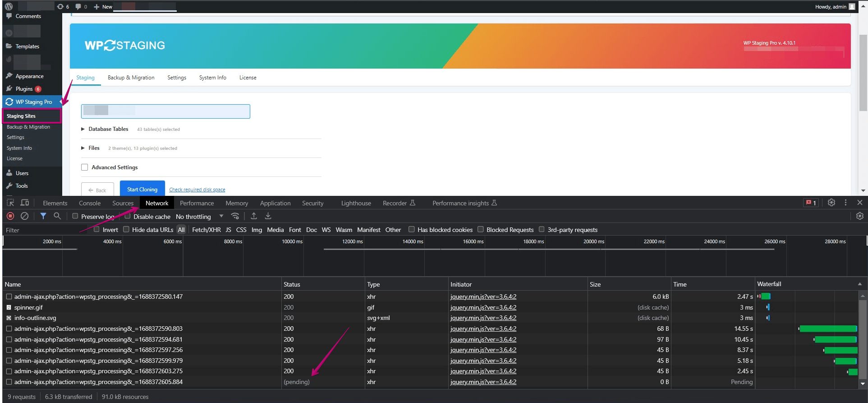Open Appearance in the sidebar
Viewport: 868px width, 403px height.
point(29,76)
